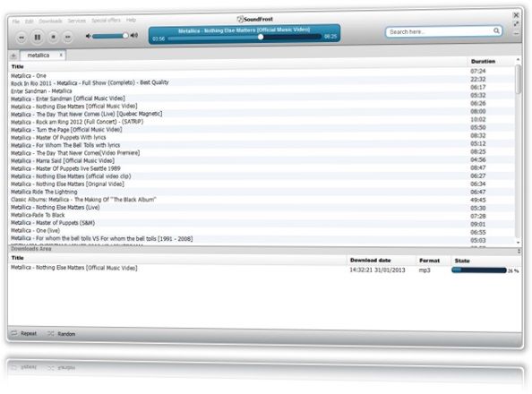Screen dimensions: 532x394
Task: Skip to the previous track
Action: tap(21, 38)
